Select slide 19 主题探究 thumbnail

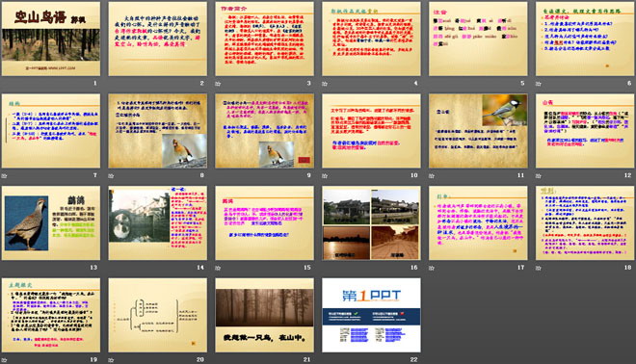pos(51,315)
